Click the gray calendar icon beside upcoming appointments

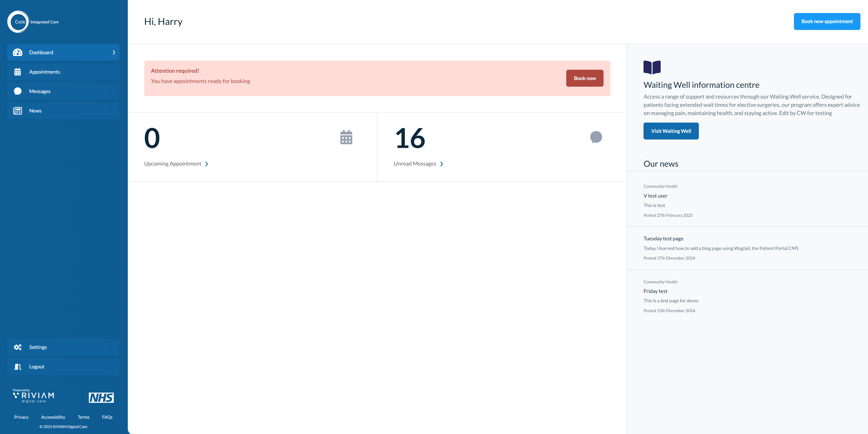pos(346,137)
